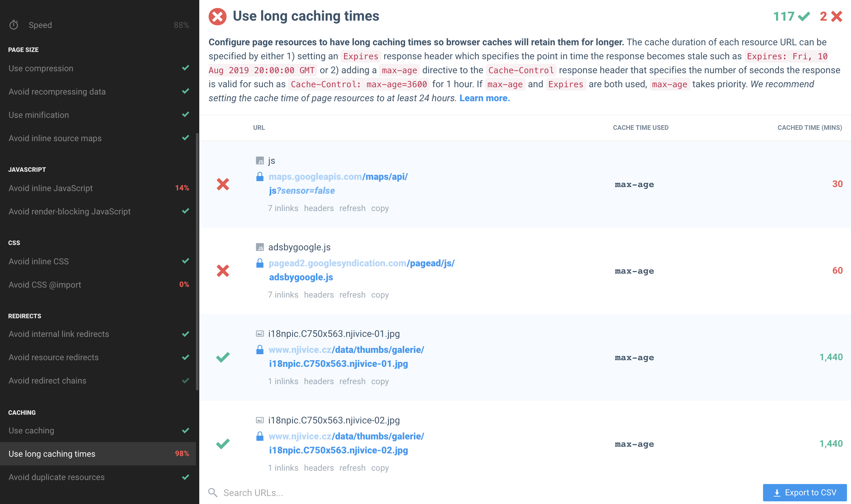Click the red X status on adsbygoogle.js row

point(223,271)
